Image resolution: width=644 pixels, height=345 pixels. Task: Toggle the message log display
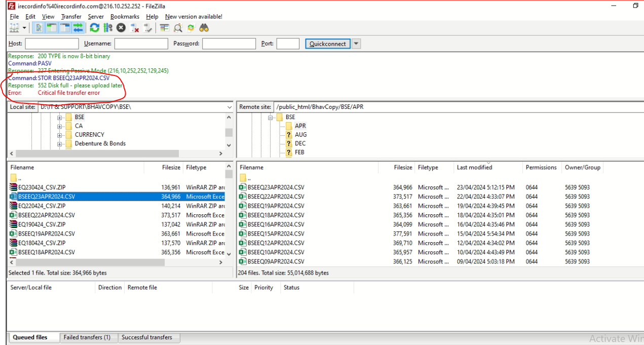(40, 28)
